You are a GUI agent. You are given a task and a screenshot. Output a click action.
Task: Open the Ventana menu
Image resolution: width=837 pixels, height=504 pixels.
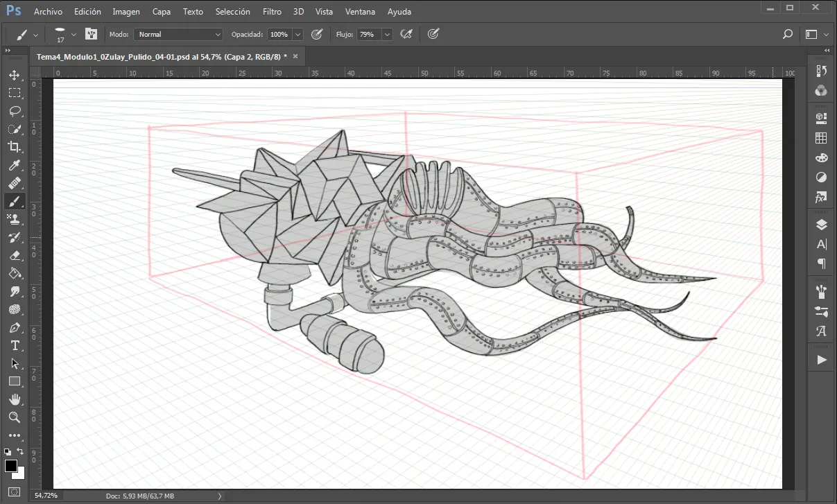[360, 12]
